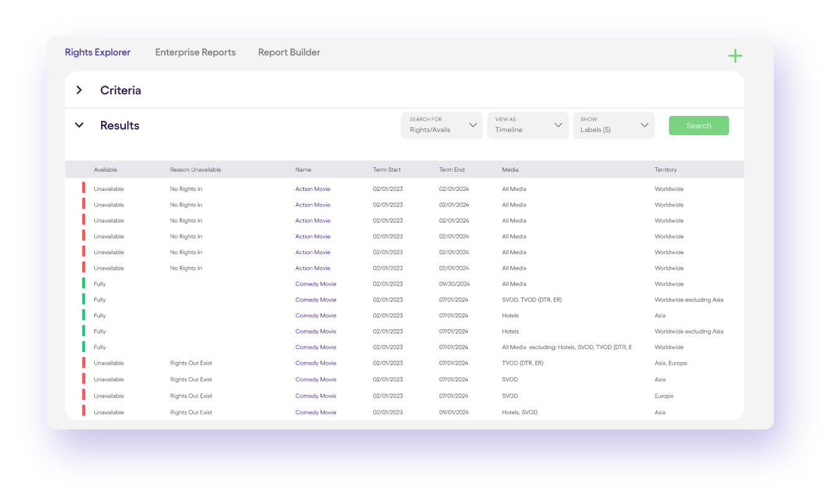
Task: Open Comedy Movie link in SVOD Europe row
Action: coord(316,396)
